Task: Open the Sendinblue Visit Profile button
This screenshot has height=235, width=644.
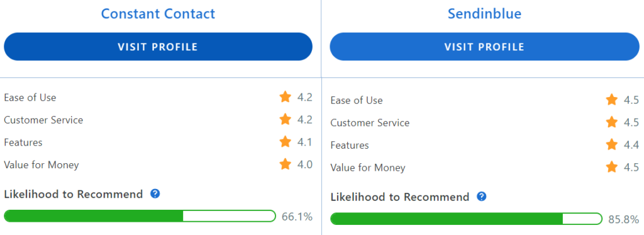Action: [485, 47]
